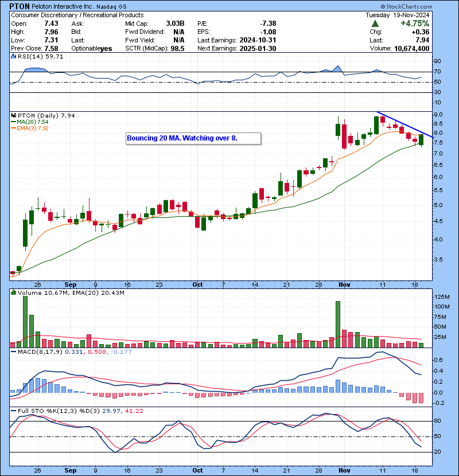Image resolution: width=459 pixels, height=476 pixels.
Task: Click the Optionable yes value
Action: pyautogui.click(x=106, y=49)
